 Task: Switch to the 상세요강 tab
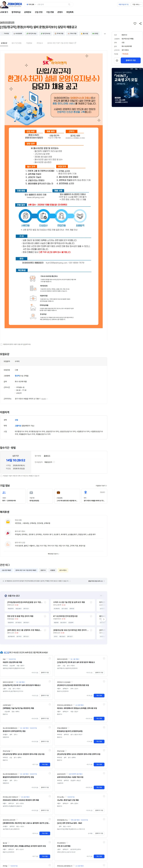point(4,43)
